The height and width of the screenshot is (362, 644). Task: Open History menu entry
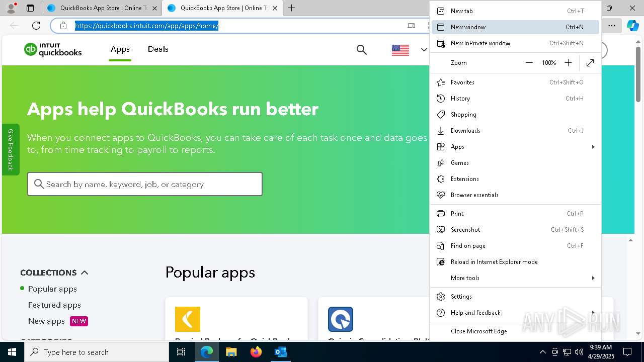coord(515,99)
